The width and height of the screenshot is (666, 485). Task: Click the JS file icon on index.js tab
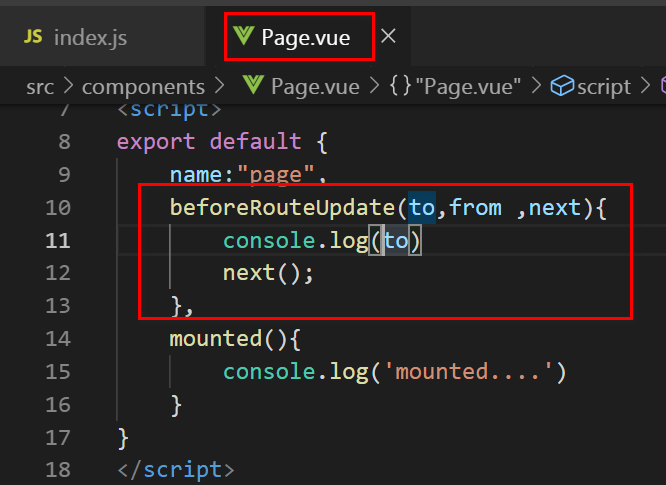click(x=33, y=37)
